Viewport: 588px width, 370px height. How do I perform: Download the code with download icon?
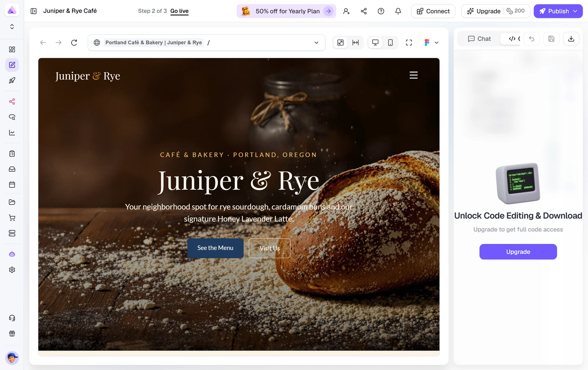point(571,39)
